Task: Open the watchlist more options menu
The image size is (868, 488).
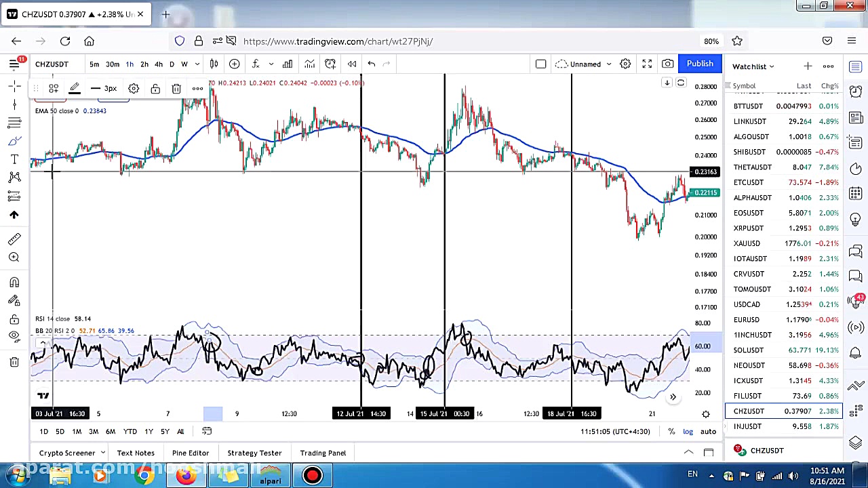Action: click(x=828, y=66)
